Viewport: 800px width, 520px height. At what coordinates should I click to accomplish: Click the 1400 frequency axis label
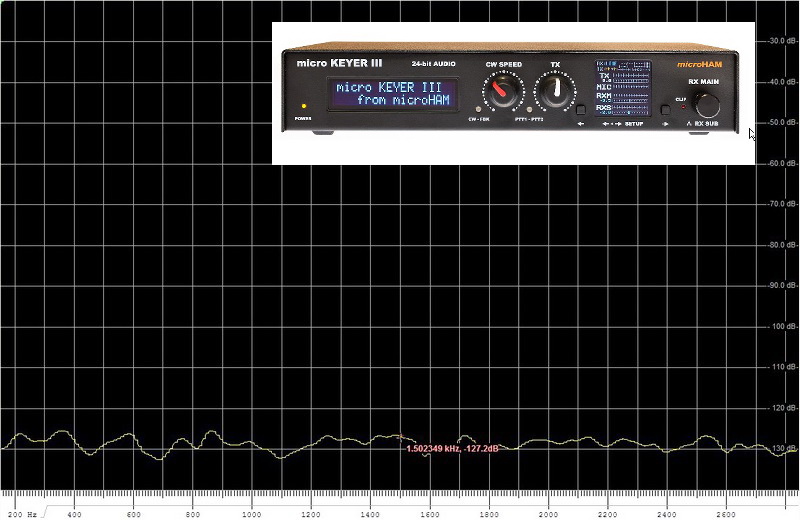pos(370,514)
